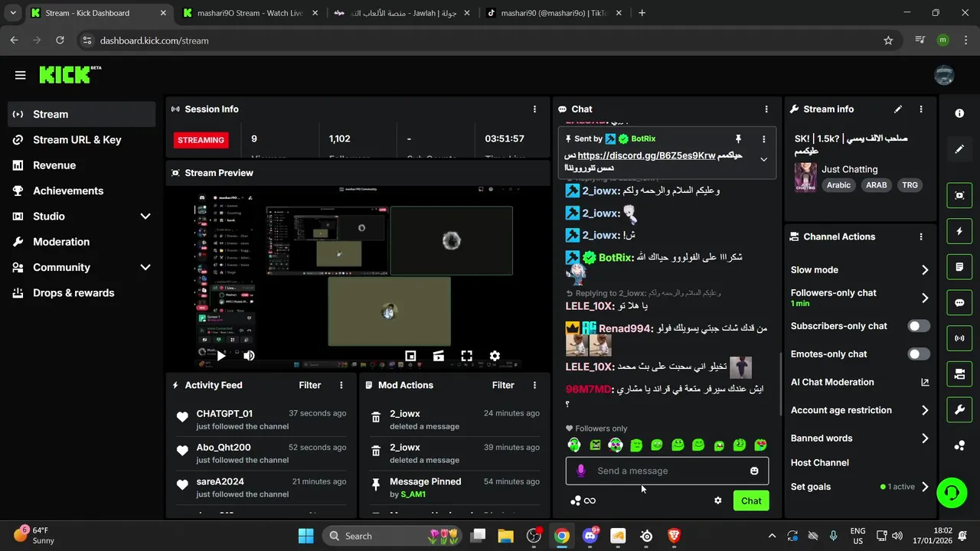
Task: Click wrench icon in right toolbar
Action: click(959, 410)
